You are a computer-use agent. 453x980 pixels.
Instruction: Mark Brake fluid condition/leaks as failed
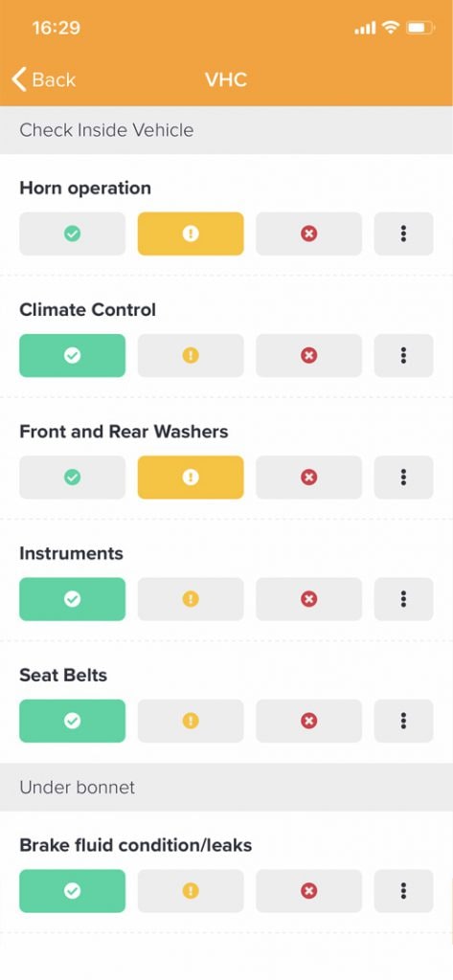pos(308,891)
